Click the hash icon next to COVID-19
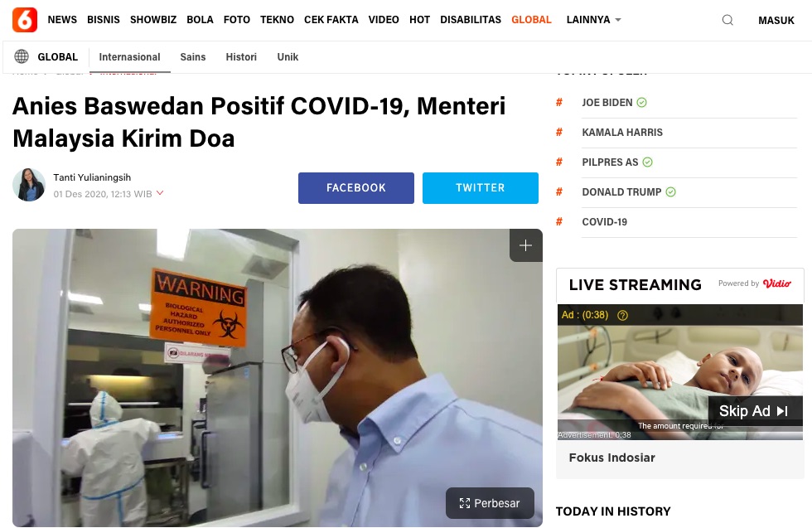Viewport: 812px width, 528px height. pyautogui.click(x=558, y=222)
